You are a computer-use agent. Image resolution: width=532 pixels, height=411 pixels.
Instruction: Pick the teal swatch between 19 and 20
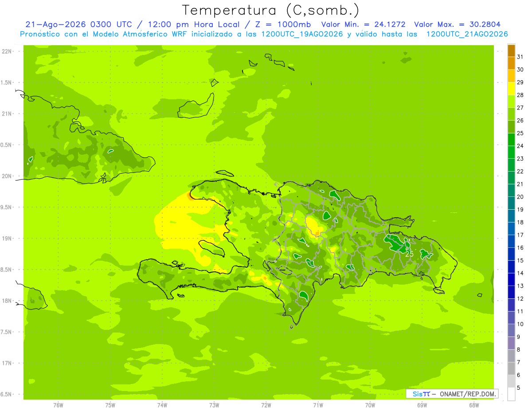[511, 204]
